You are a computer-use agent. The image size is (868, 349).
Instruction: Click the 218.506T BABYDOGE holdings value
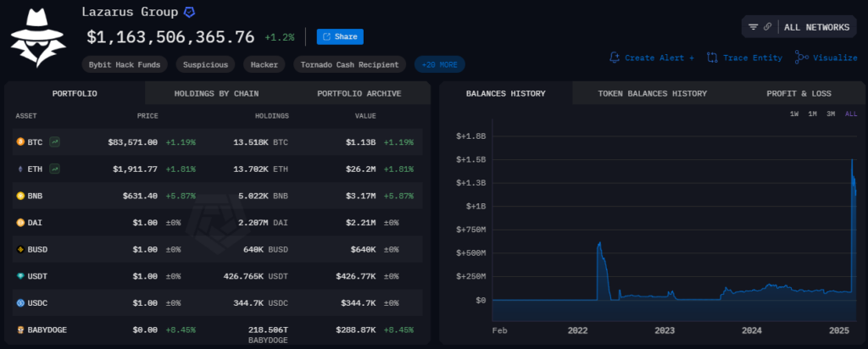(x=268, y=335)
